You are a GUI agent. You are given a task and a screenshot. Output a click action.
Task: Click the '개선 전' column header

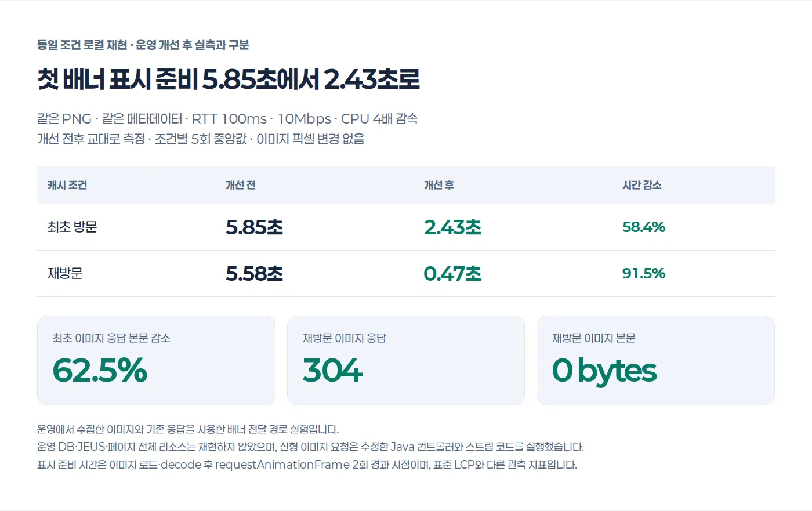241,185
